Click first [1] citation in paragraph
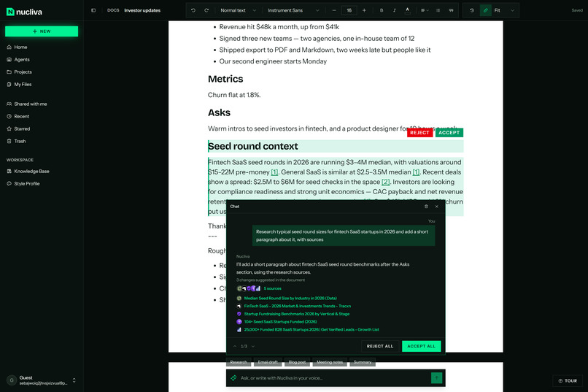The image size is (588, 392). point(274,172)
